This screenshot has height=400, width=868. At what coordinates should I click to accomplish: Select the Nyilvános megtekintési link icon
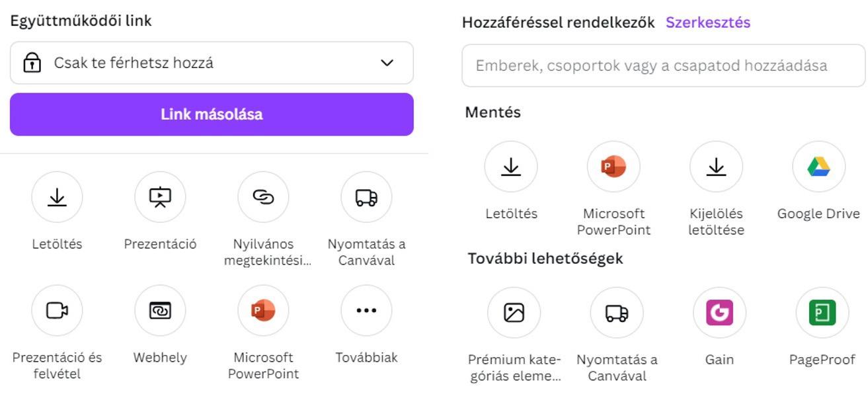click(x=263, y=197)
